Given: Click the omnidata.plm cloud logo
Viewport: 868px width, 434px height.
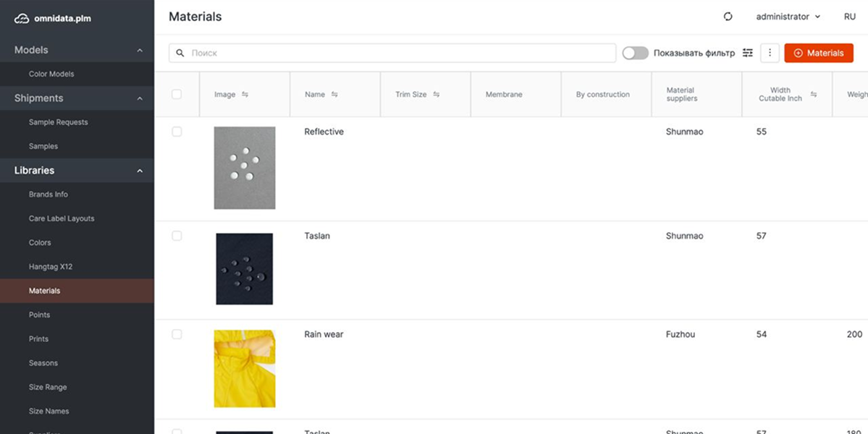Looking at the screenshot, I should 22,19.
